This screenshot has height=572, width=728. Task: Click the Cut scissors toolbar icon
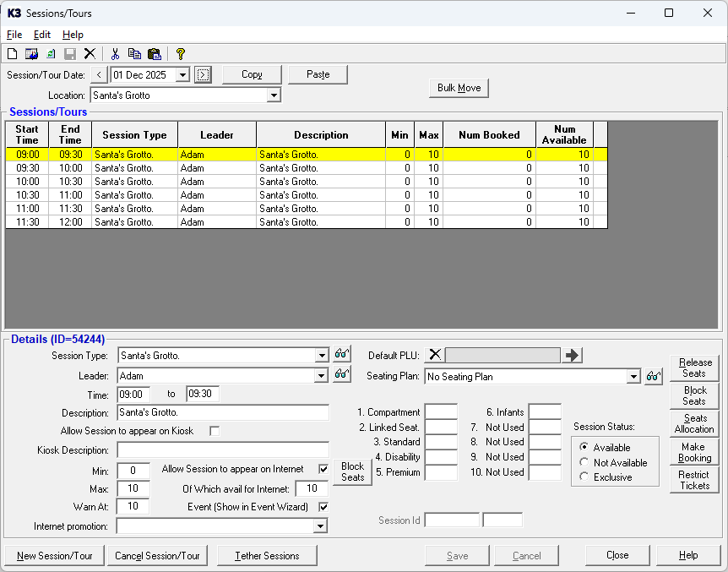[116, 54]
